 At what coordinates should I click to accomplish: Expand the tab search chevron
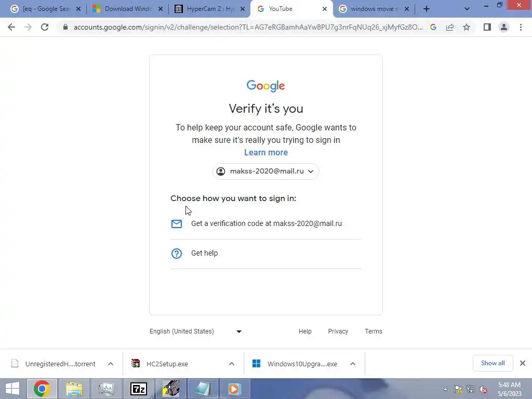467,9
